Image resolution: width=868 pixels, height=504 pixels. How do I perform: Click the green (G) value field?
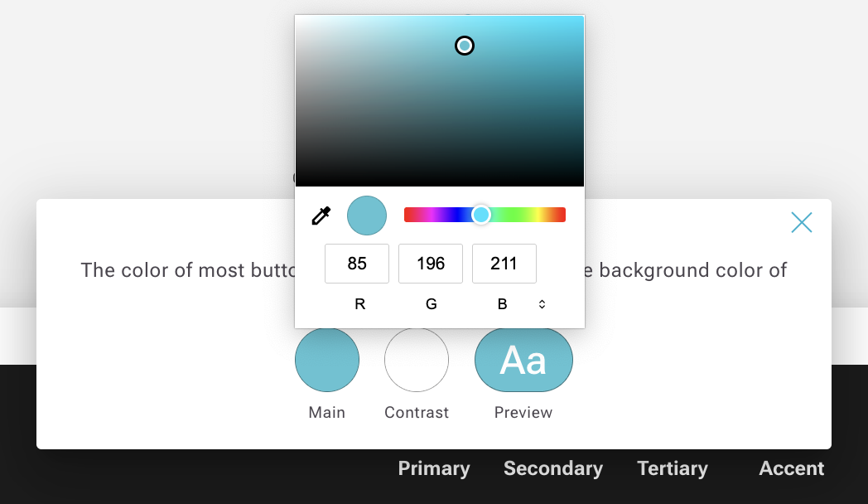pos(431,264)
